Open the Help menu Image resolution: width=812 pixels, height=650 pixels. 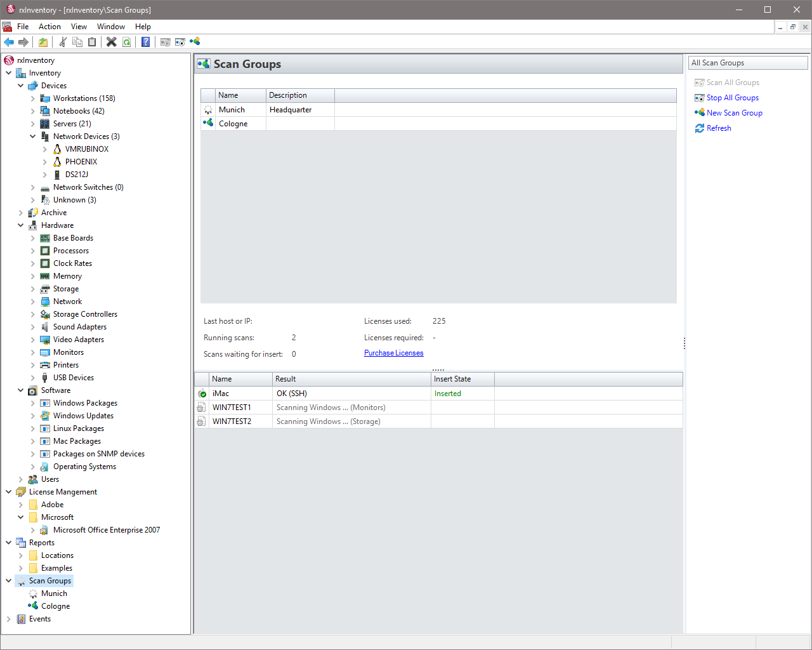[143, 27]
